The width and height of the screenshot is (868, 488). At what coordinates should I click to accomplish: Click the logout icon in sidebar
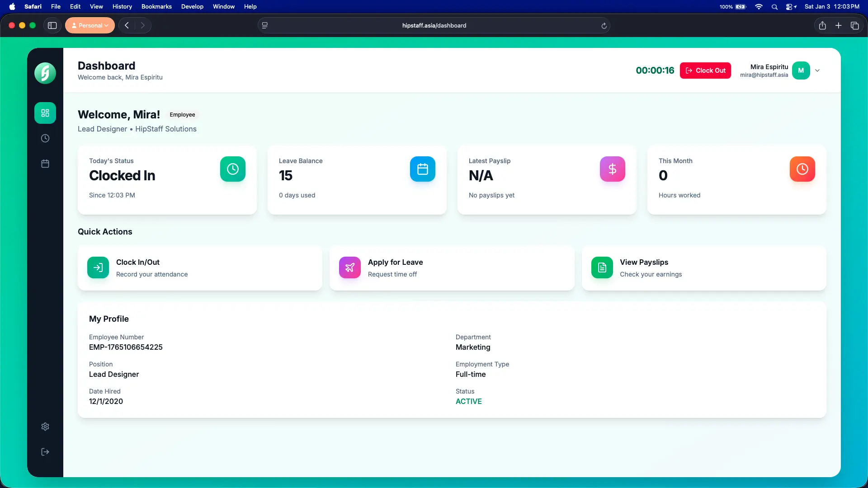45,452
